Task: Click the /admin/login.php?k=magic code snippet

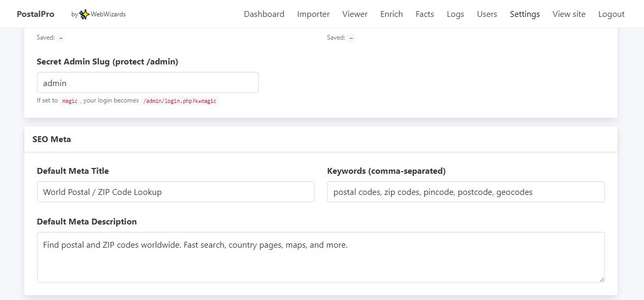Action: click(179, 101)
